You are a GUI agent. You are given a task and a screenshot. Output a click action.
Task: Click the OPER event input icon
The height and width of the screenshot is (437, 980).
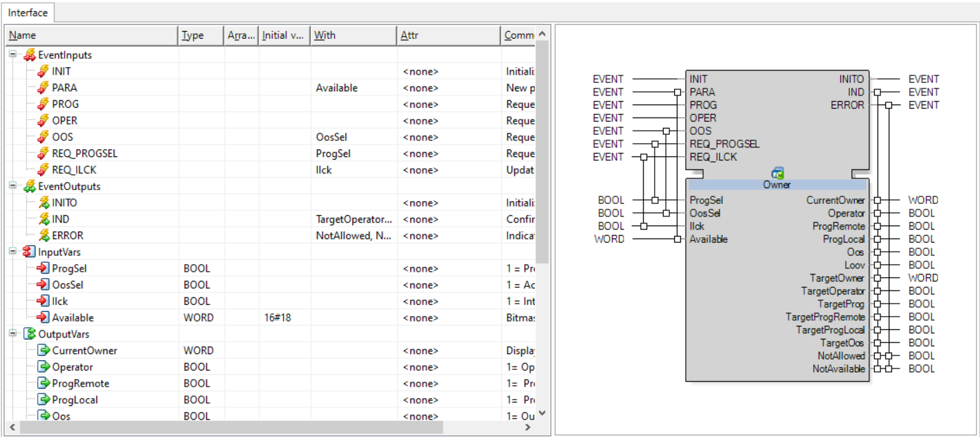tap(44, 120)
